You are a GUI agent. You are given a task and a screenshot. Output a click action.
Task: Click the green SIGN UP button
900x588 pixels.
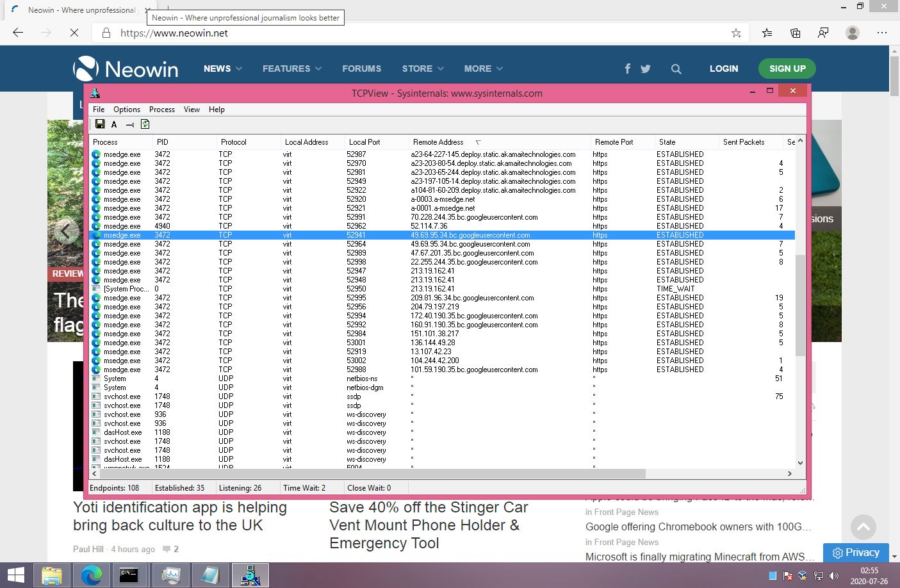(787, 69)
